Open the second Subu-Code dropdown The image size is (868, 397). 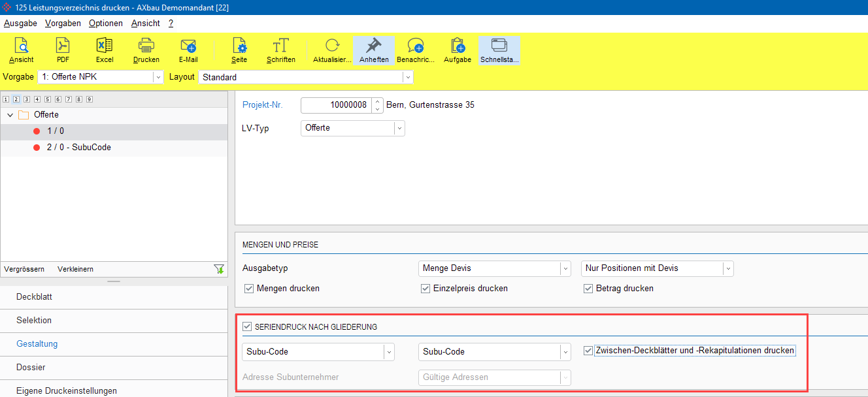[x=565, y=352]
